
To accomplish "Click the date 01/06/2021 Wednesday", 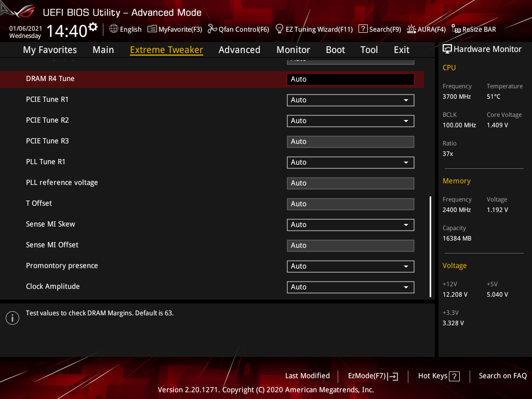I will (x=25, y=32).
